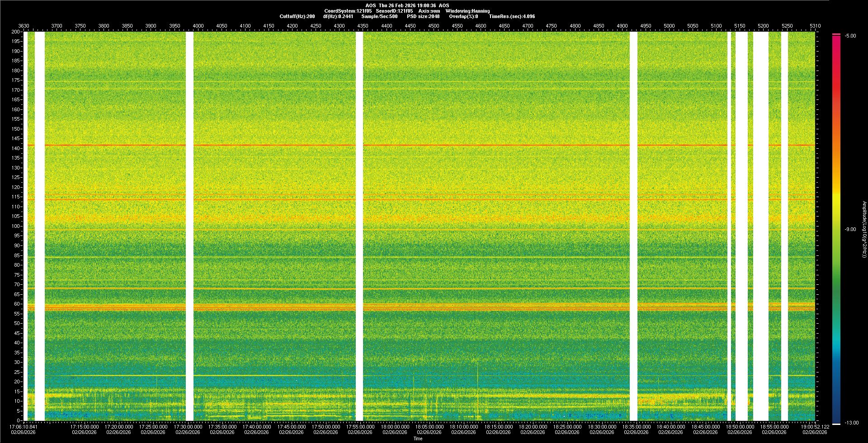Image resolution: width=868 pixels, height=443 pixels.
Task: Click the 100 Hz frequency axis label
Action: coord(15,226)
